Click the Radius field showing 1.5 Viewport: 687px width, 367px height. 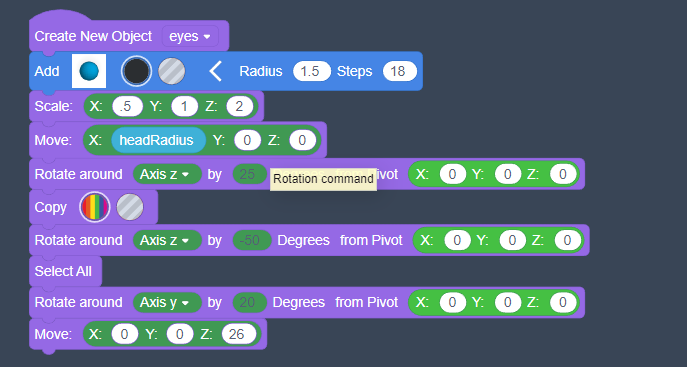[311, 71]
